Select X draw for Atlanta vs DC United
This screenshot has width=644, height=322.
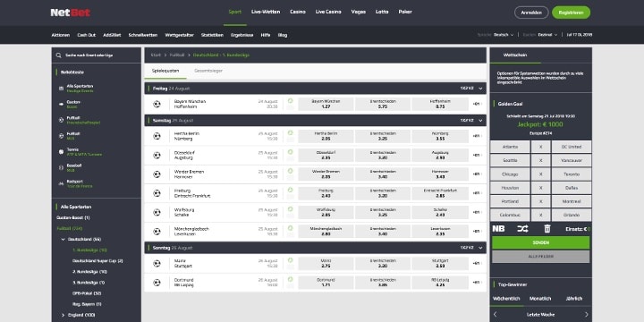pos(540,147)
